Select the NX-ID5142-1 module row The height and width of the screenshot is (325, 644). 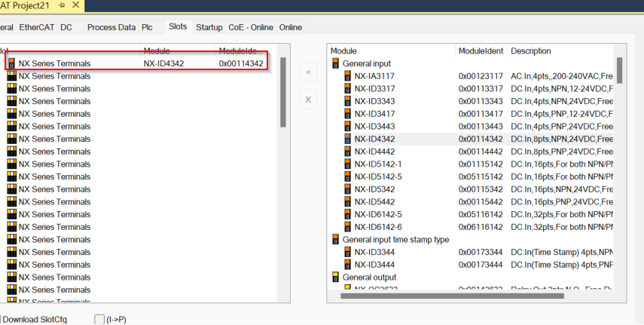[472, 164]
